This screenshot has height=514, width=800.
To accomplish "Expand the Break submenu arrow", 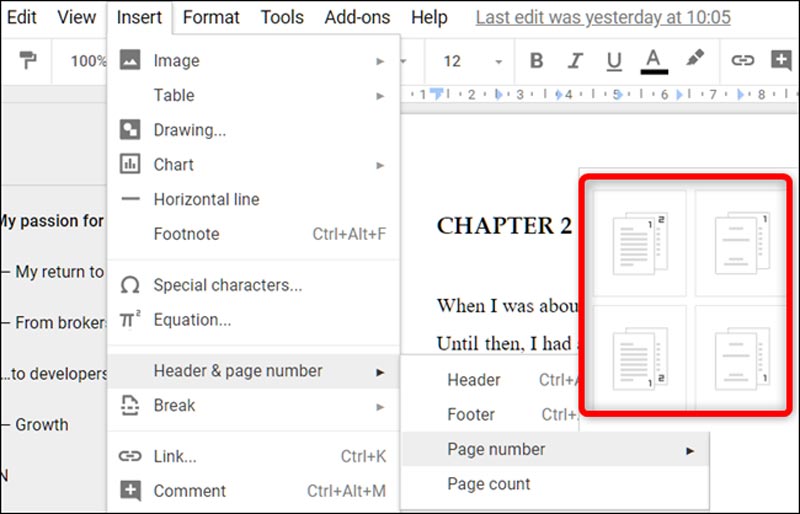I will (x=380, y=407).
